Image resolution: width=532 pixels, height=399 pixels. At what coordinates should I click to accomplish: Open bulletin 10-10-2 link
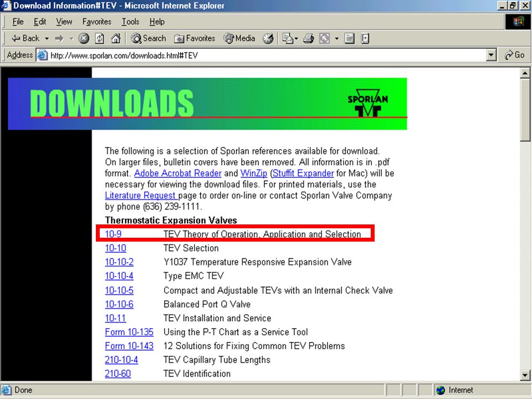click(x=119, y=262)
